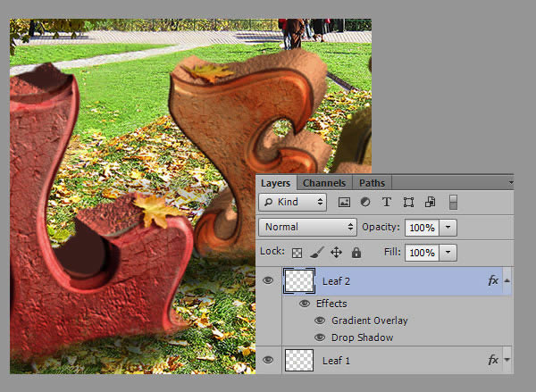Click the smart object filter icon
Viewport: 536px width, 392px height.
point(430,203)
